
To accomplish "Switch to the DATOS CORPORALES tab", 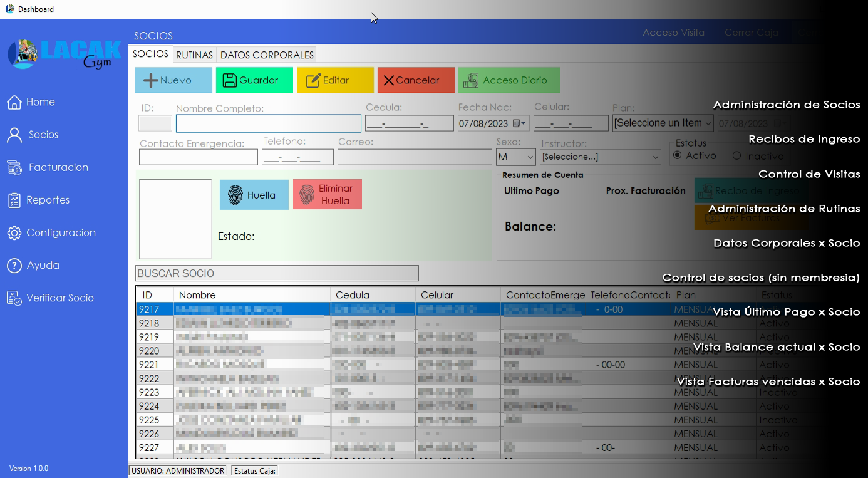I will point(267,55).
